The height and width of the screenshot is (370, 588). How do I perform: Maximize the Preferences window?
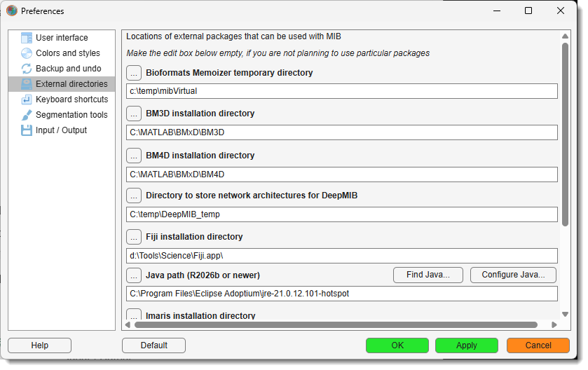528,11
